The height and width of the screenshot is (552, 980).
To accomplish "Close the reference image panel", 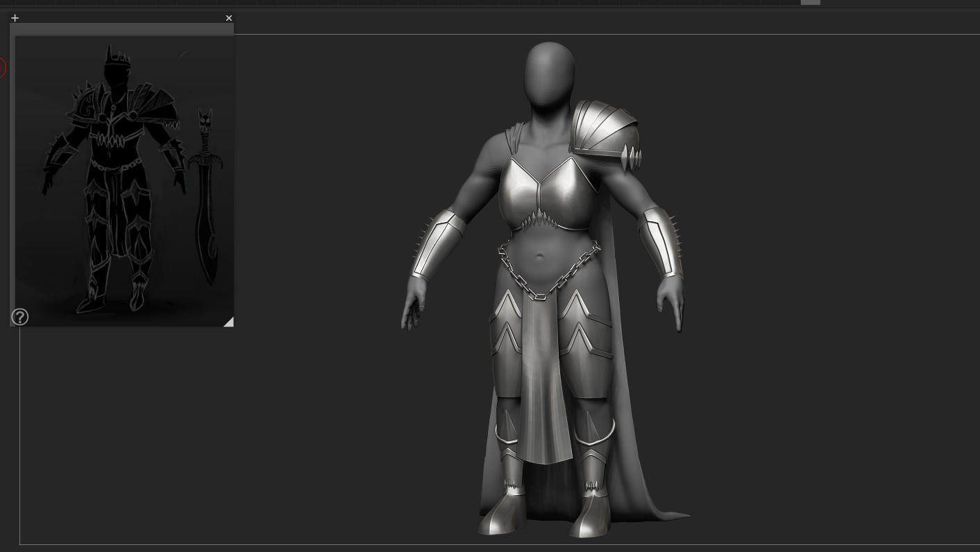I will coord(229,18).
